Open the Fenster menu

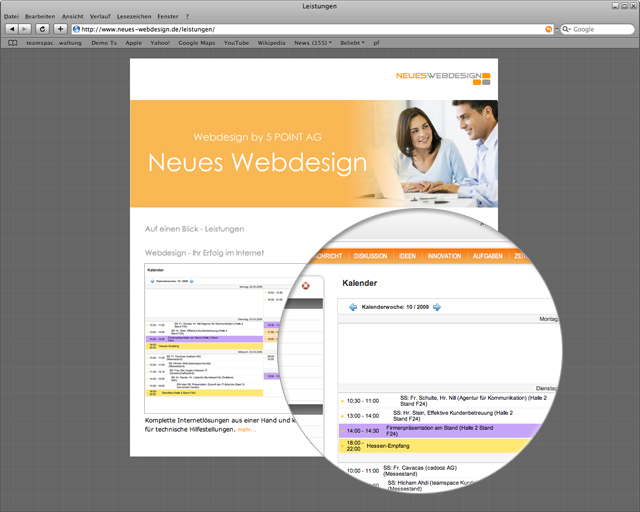(x=168, y=16)
